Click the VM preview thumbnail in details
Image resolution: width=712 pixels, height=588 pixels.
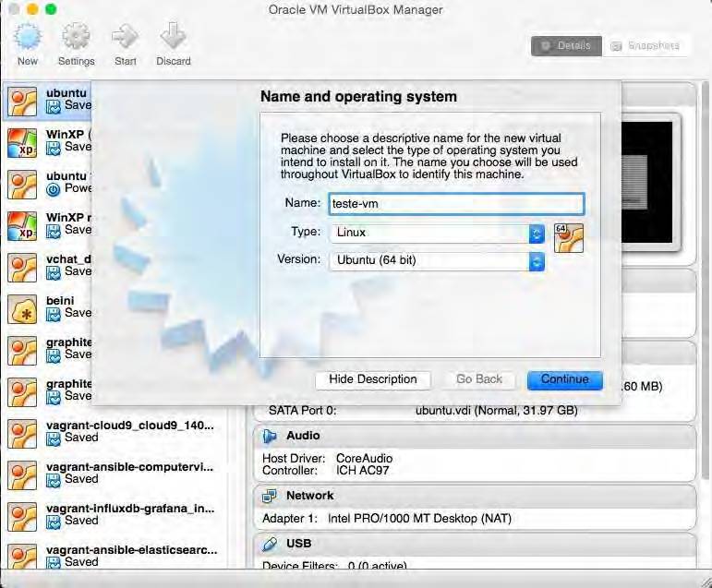coord(650,183)
